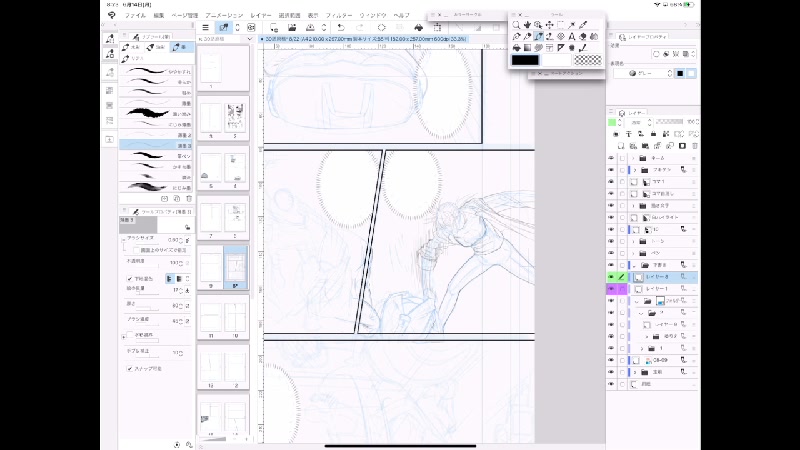This screenshot has width=800, height=450.
Task: Toggle visibility of the topmost layer folder
Action: point(611,158)
